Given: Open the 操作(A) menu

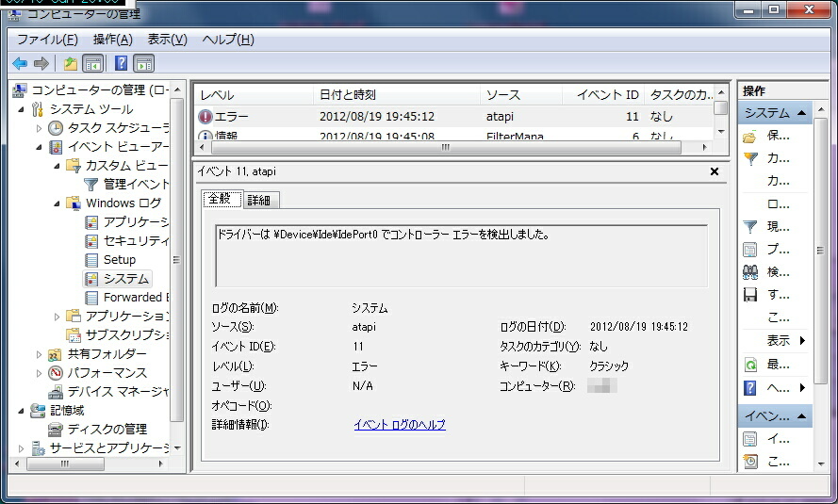Looking at the screenshot, I should [112, 40].
